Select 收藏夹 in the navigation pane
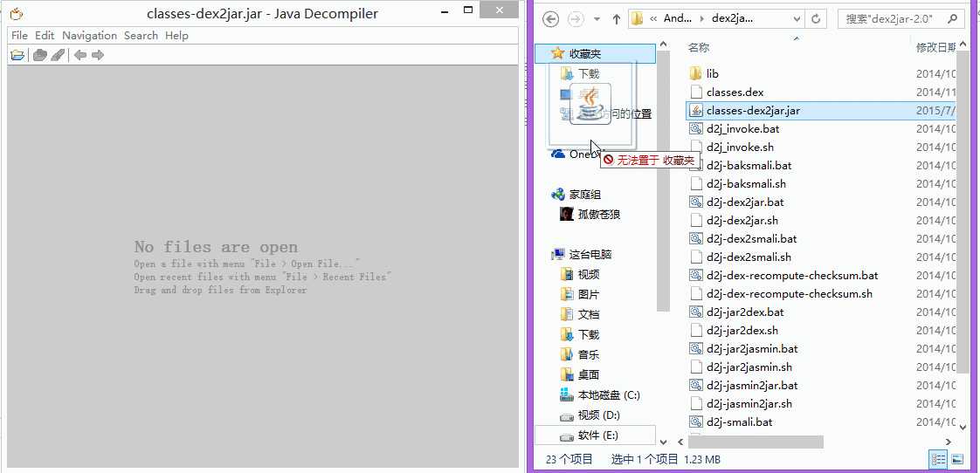This screenshot has height=473, width=980. coord(596,54)
